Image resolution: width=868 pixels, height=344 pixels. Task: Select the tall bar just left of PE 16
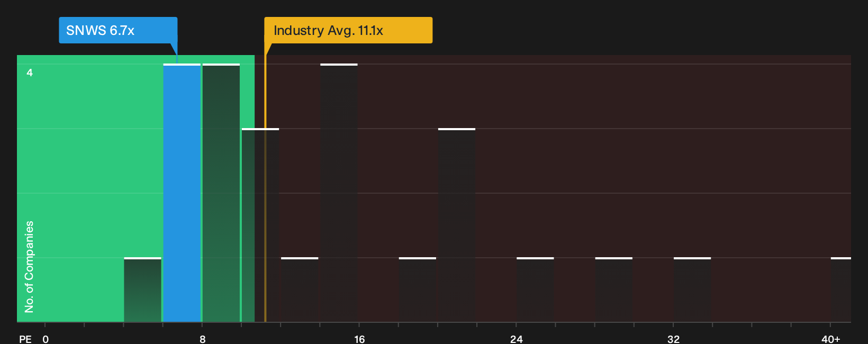tap(339, 193)
